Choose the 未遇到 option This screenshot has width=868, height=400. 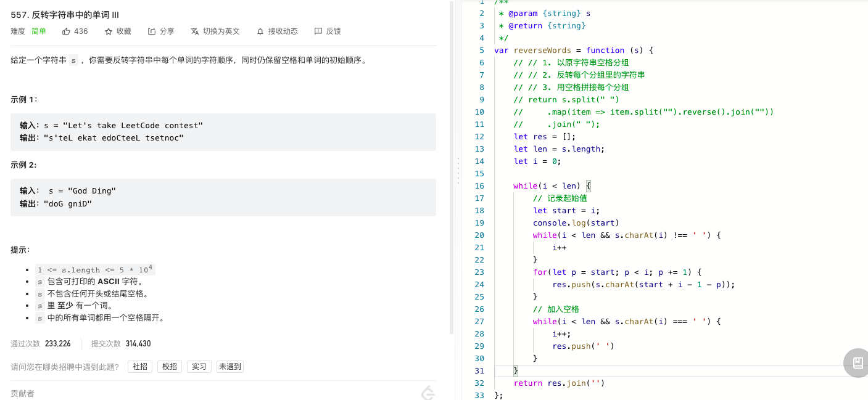point(230,367)
